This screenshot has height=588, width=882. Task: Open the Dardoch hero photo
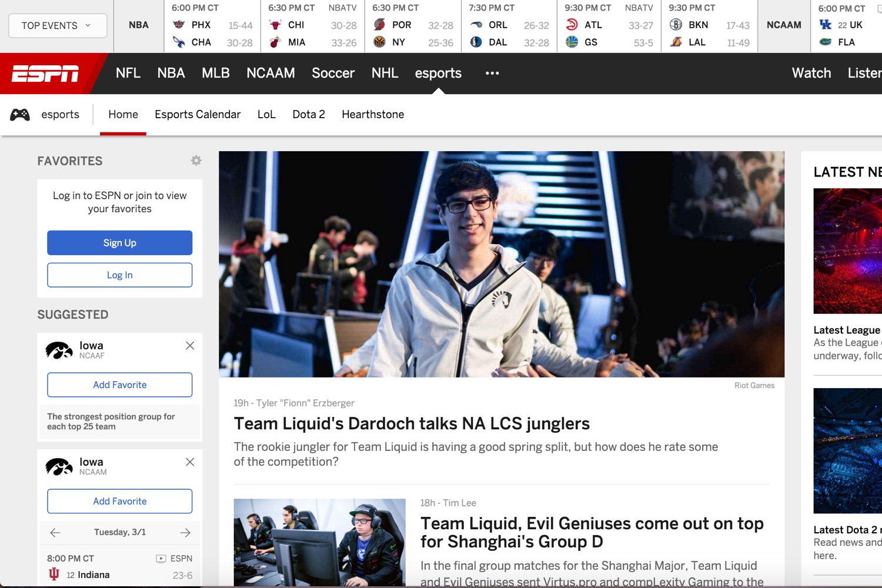(x=502, y=264)
